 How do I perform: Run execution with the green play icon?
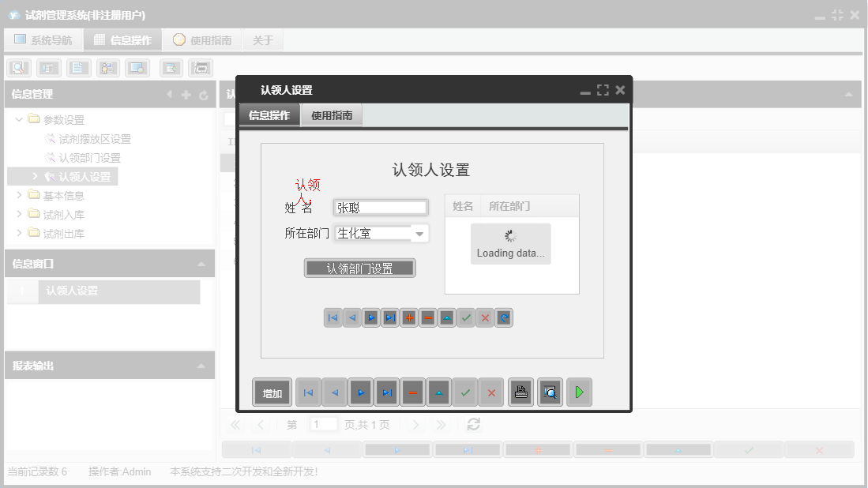[x=579, y=392]
